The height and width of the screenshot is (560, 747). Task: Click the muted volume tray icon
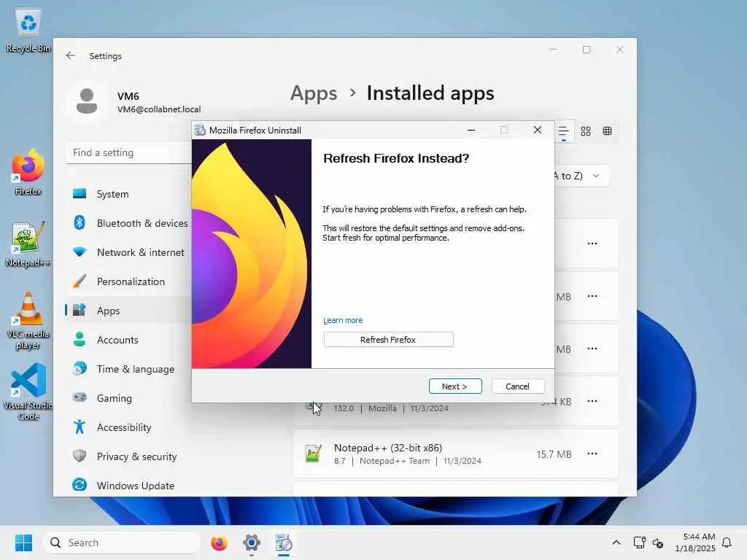click(x=658, y=542)
